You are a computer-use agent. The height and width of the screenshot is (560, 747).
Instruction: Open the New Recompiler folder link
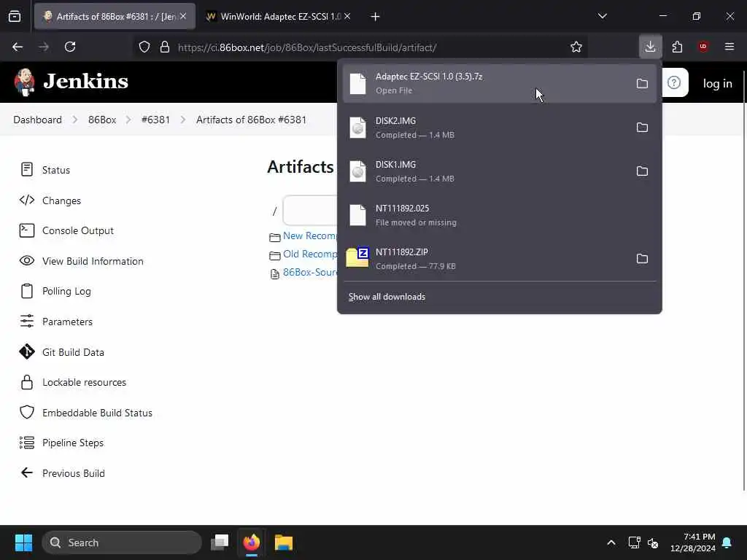click(x=309, y=236)
